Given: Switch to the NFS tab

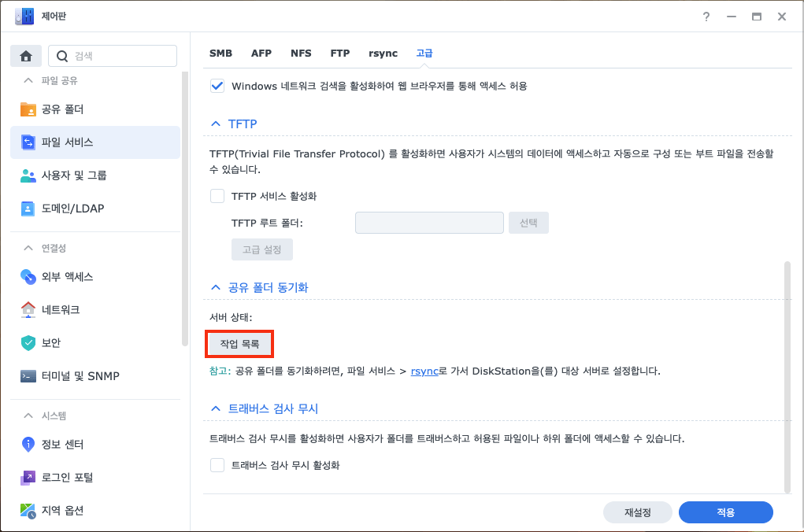Looking at the screenshot, I should 301,54.
